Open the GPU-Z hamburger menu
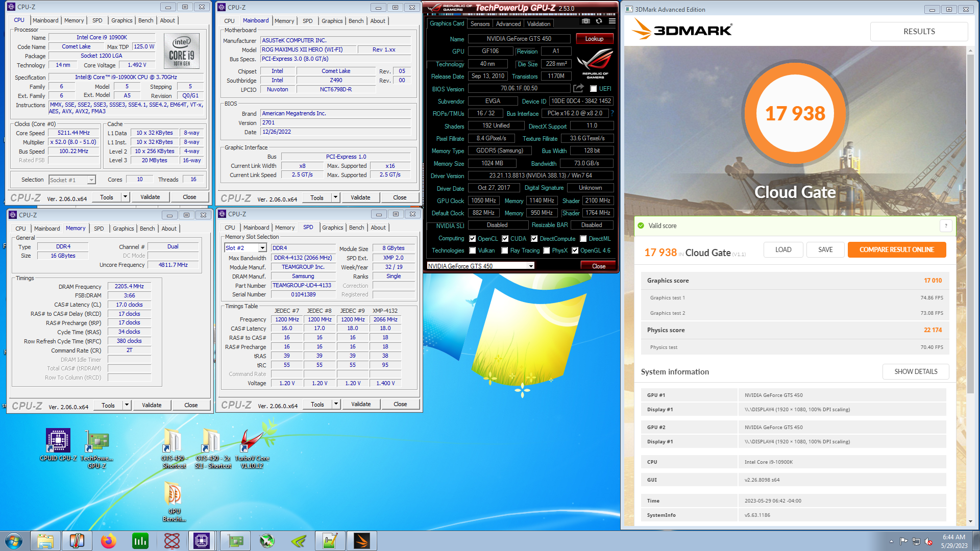 (x=612, y=21)
